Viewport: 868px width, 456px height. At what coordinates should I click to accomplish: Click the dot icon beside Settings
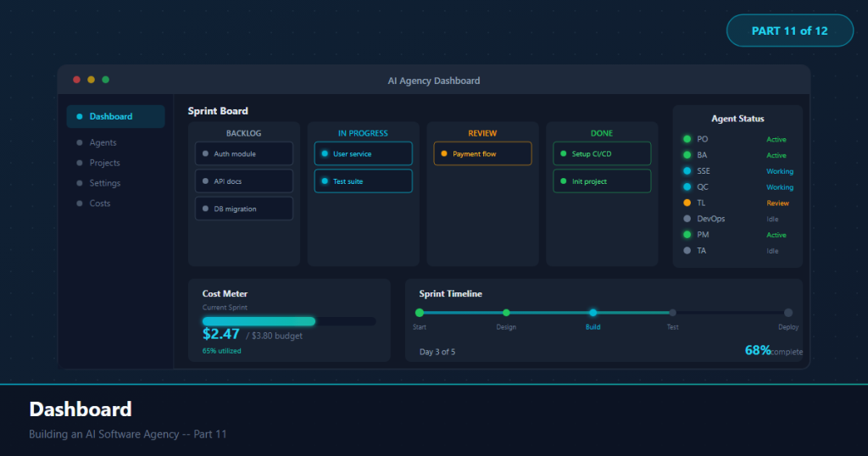(80, 183)
